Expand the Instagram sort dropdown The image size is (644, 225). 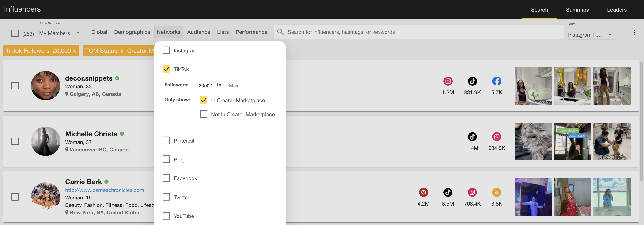590,35
